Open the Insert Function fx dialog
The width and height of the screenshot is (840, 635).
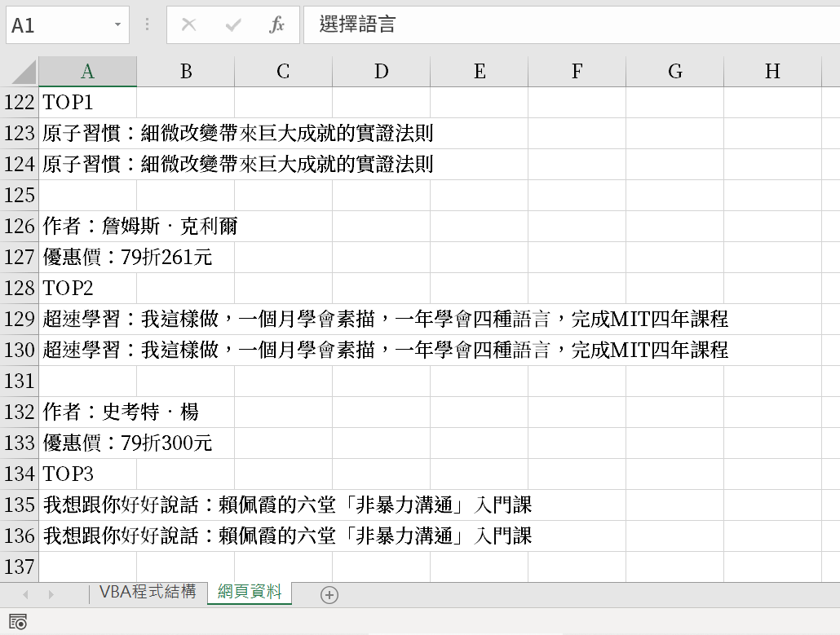[x=276, y=24]
